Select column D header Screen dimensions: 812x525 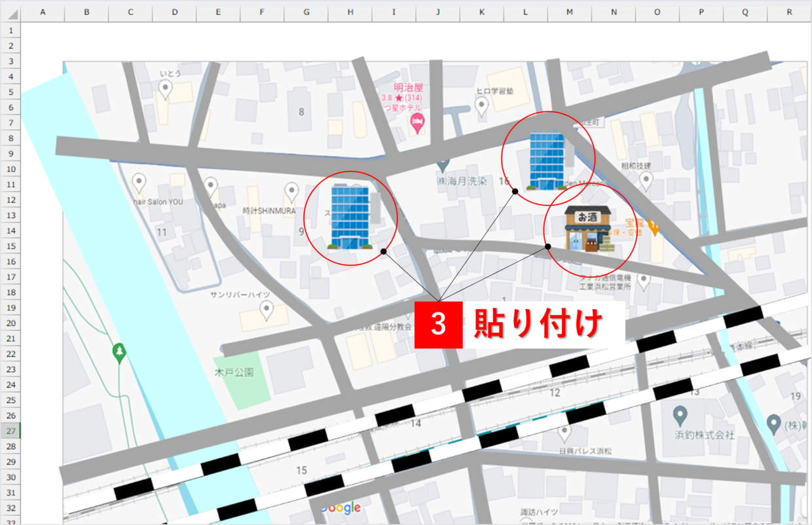click(x=174, y=12)
